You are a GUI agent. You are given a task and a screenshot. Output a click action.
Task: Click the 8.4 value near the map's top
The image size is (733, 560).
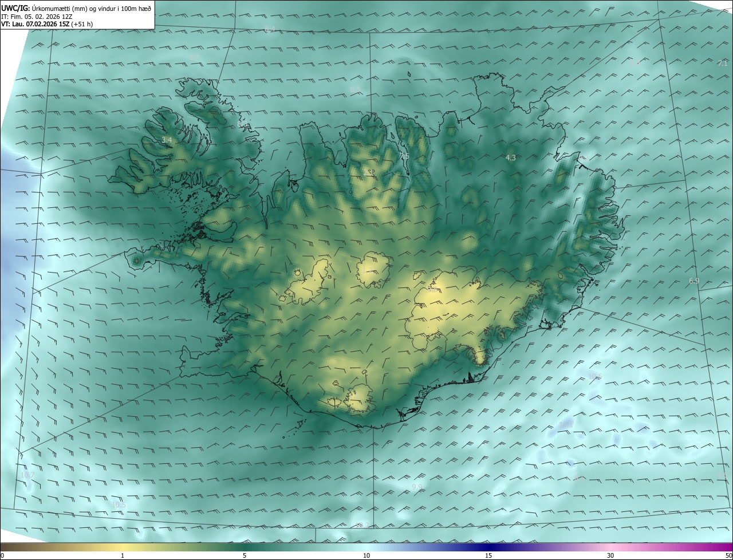(270, 29)
